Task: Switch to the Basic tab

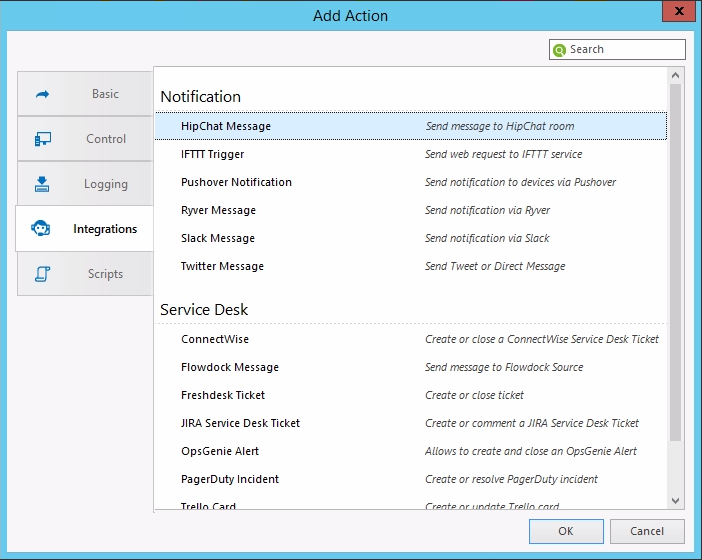Action: pos(85,94)
